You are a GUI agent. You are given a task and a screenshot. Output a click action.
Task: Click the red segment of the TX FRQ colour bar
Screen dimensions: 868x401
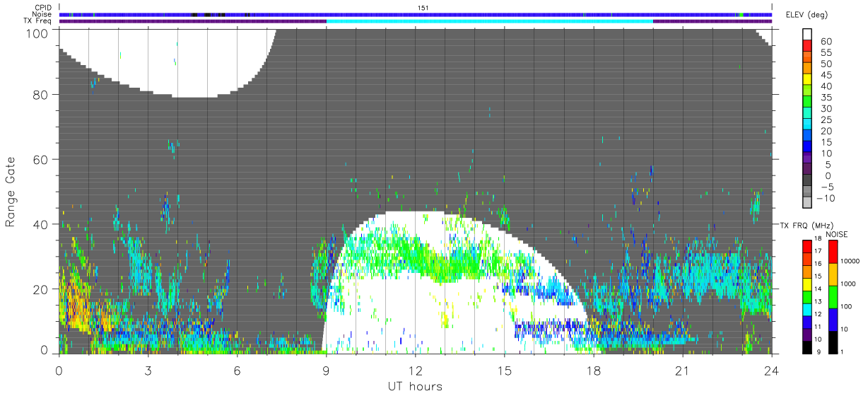pyautogui.click(x=807, y=247)
